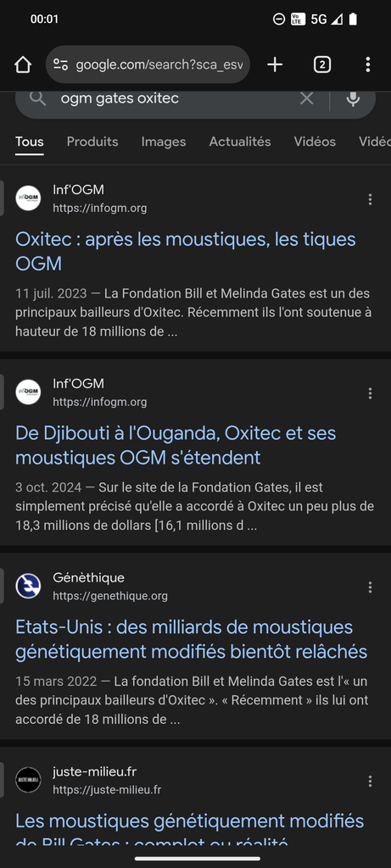The height and width of the screenshot is (868, 391).
Task: Open 'Oxitec : après les moustiques, les tiques OGM'
Action: coord(186,251)
